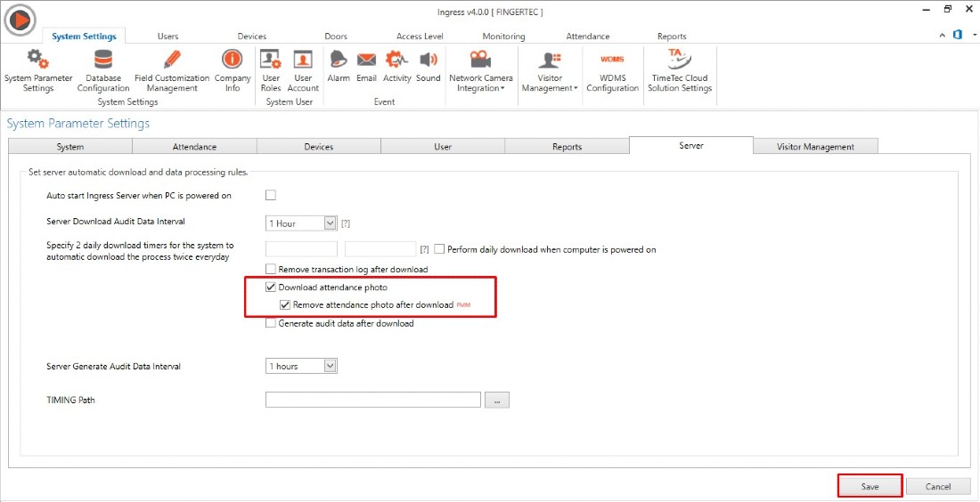Open the Devices settings sub-tab
The image size is (980, 502).
(x=319, y=147)
